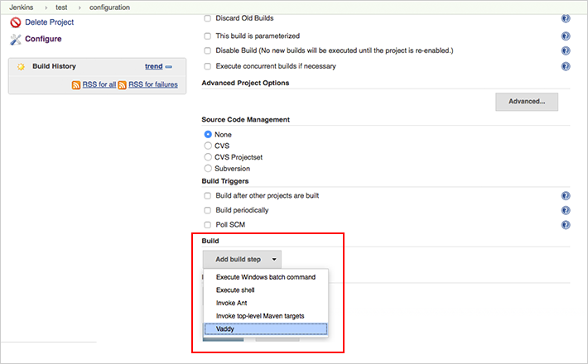The image size is (588, 364).
Task: Select Invoke Ant from the menu
Action: pos(266,303)
